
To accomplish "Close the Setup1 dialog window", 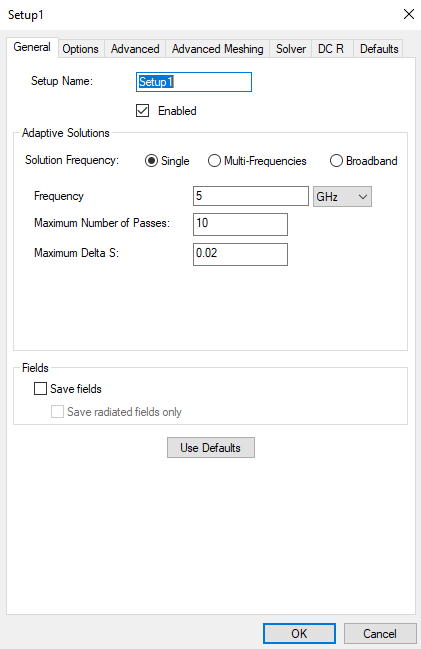I will click(409, 14).
